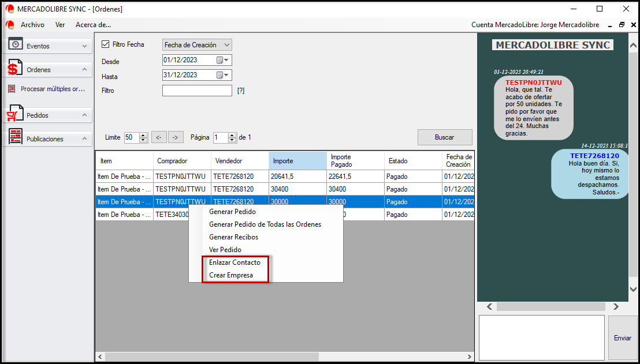Collapse the Ordenes sidebar section
Screen dimensions: 640x364
coord(84,69)
